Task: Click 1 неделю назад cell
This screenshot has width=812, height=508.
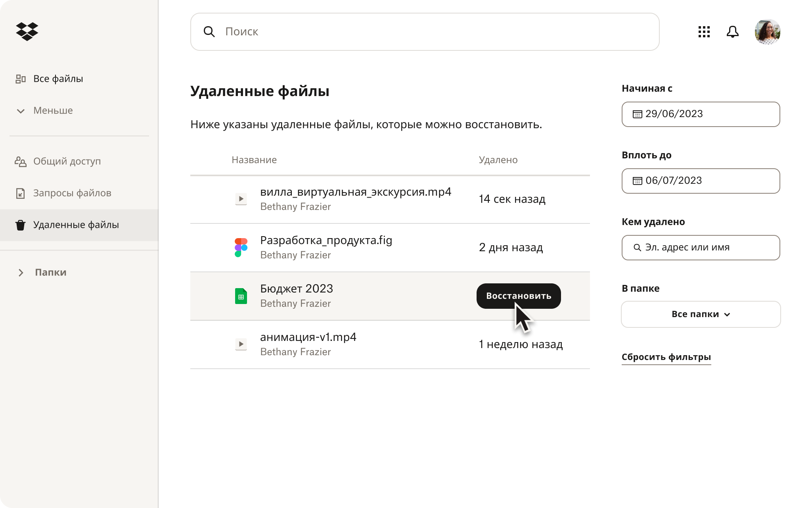Action: (521, 344)
